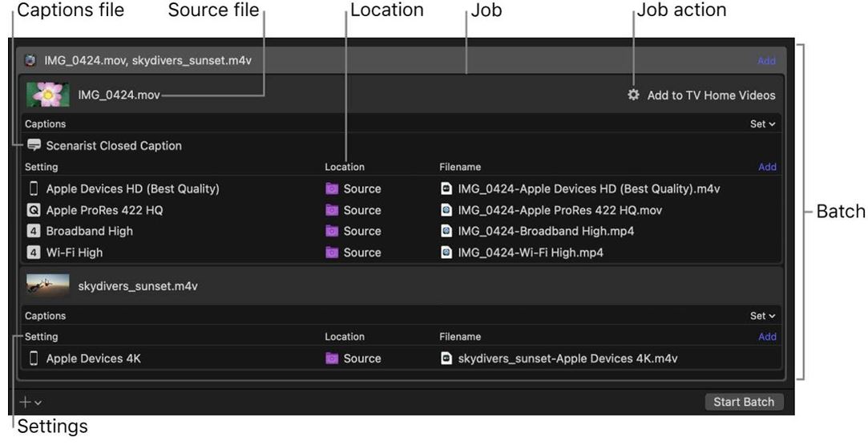Click the device icon for Apple Devices 4K
The image size is (868, 445).
point(34,358)
